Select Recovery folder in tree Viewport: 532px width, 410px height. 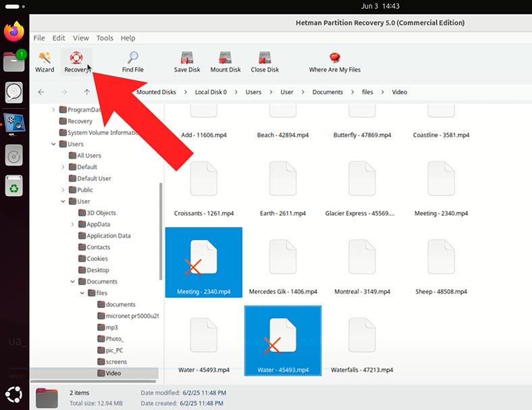(x=76, y=121)
